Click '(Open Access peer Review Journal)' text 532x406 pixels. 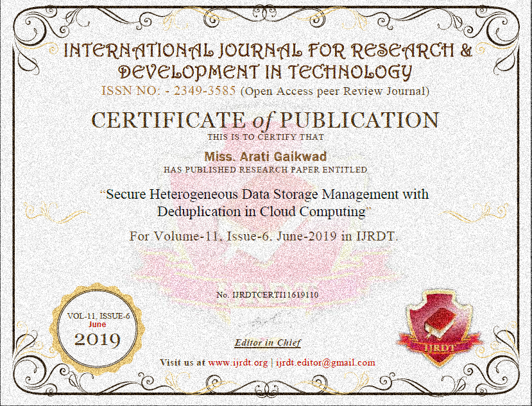coord(334,91)
